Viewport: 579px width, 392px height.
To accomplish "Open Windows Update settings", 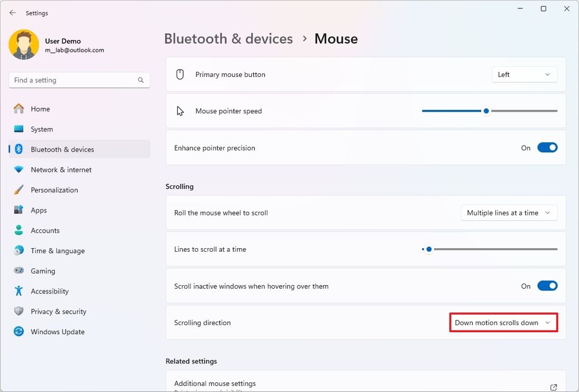I will pos(20,332).
